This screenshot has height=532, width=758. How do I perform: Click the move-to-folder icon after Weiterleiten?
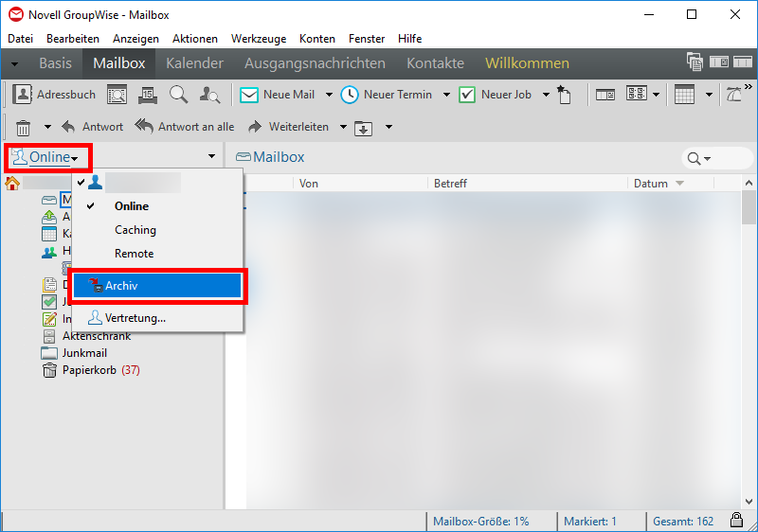[364, 128]
